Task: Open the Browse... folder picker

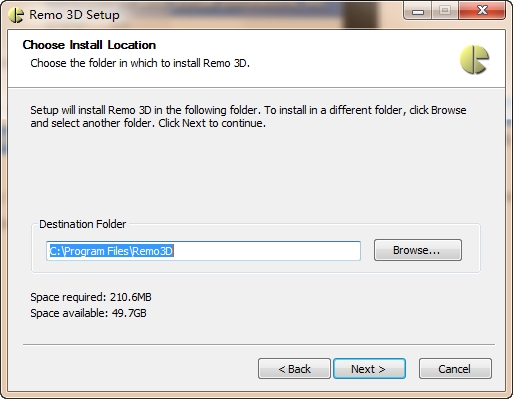Action: point(418,250)
